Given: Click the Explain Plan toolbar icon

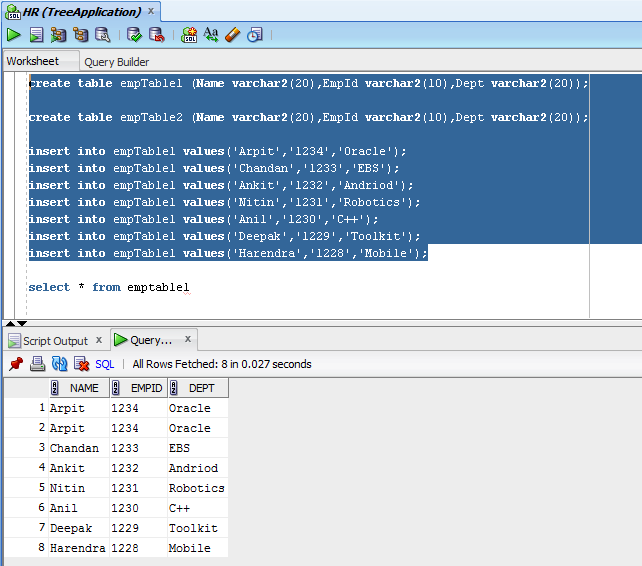Looking at the screenshot, I should point(81,35).
